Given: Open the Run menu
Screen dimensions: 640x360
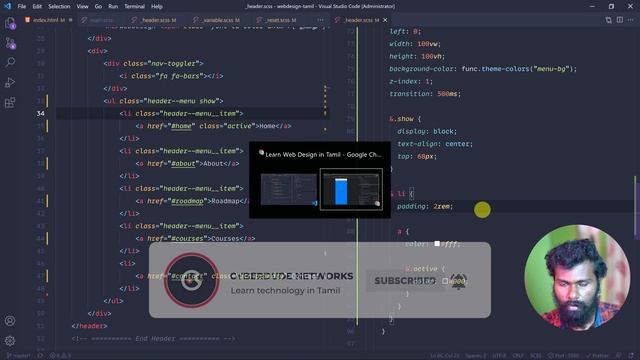Looking at the screenshot, I should [113, 7].
